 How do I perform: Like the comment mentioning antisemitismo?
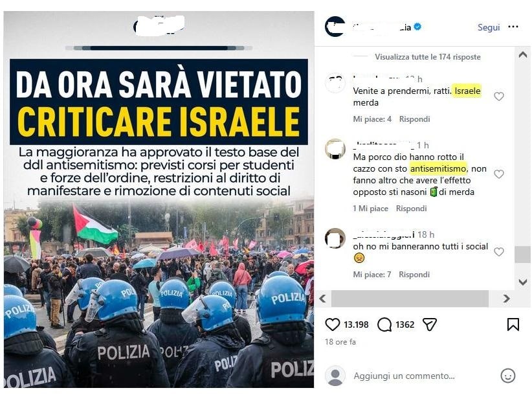(498, 174)
